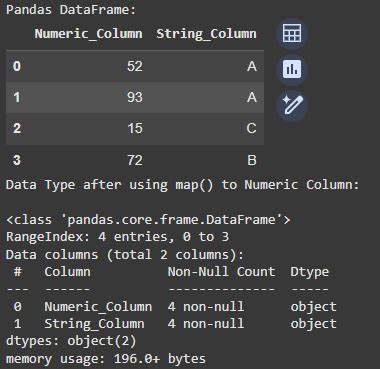This screenshot has width=380, height=369.
Task: Click the pandas.core.frame.DataFrame class line
Action: (148, 220)
